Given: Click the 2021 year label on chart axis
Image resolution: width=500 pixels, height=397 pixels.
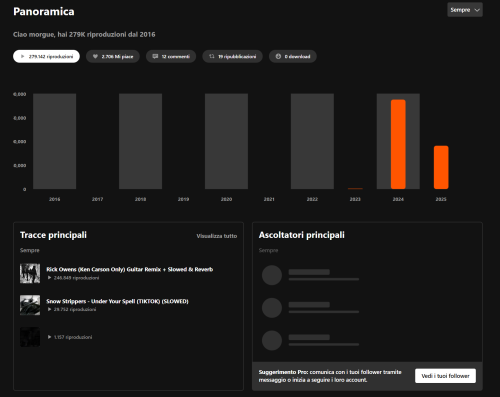Looking at the screenshot, I should [x=269, y=199].
